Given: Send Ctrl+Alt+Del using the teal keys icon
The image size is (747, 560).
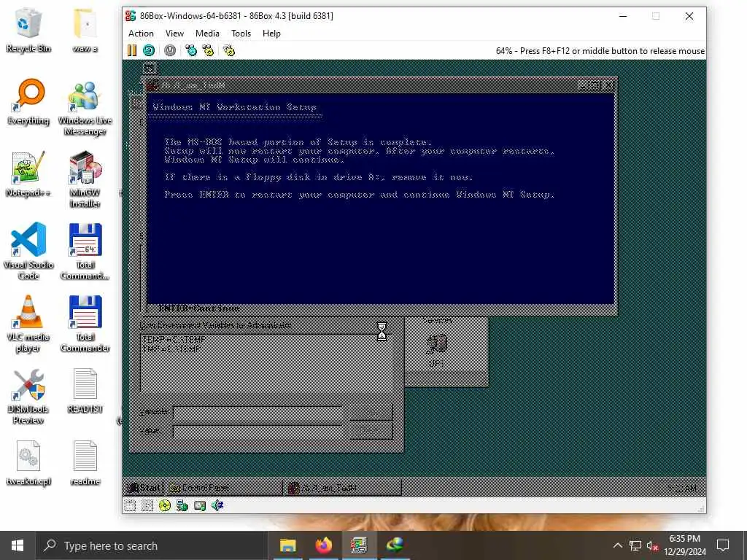Looking at the screenshot, I should click(x=191, y=50).
